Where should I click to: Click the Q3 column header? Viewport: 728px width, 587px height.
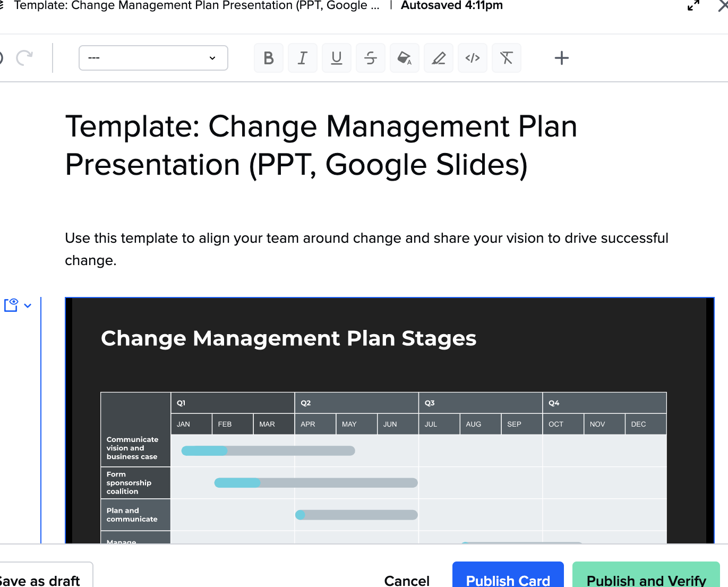click(481, 403)
